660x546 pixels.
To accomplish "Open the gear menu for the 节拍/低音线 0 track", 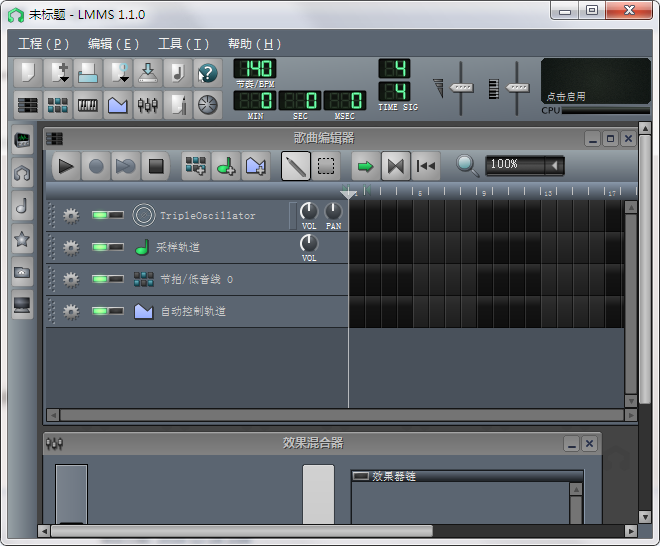I will (70, 279).
